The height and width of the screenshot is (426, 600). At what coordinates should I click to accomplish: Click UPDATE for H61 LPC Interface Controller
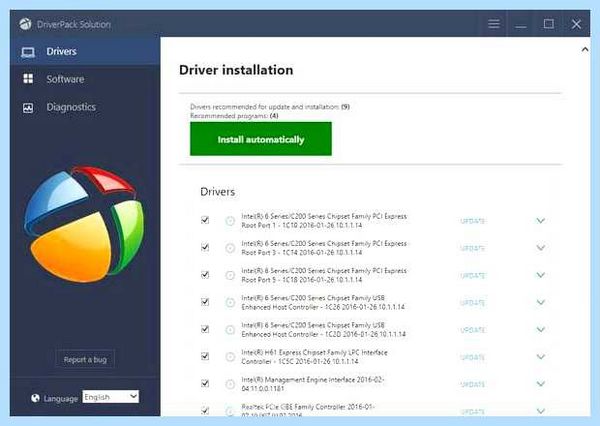click(x=473, y=357)
